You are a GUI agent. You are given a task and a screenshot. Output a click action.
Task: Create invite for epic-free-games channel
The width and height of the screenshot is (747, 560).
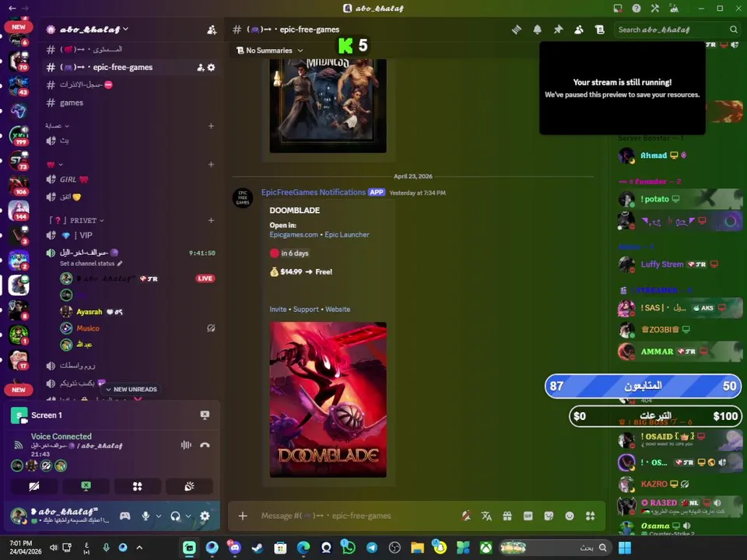201,68
